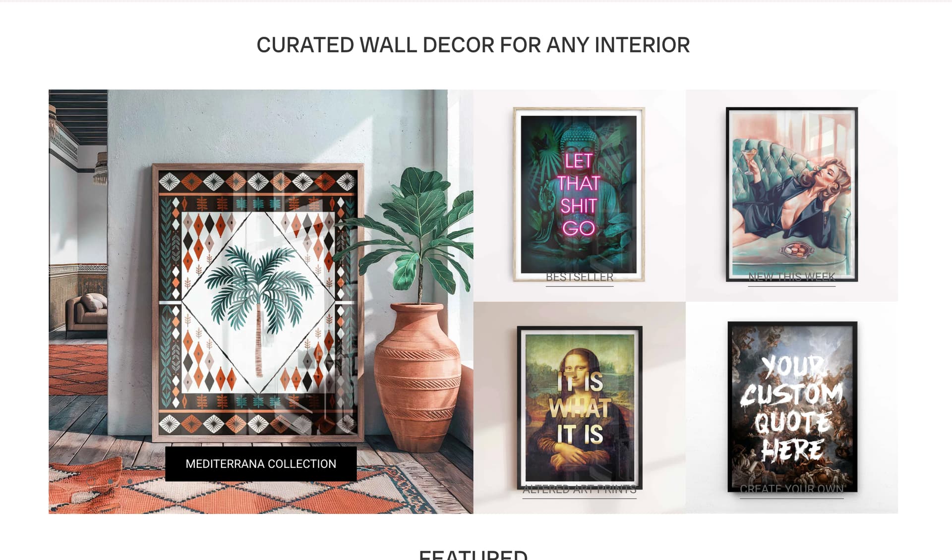Select the Your Custom Quote Here poster
Screen dimensions: 952x560
pos(792,407)
